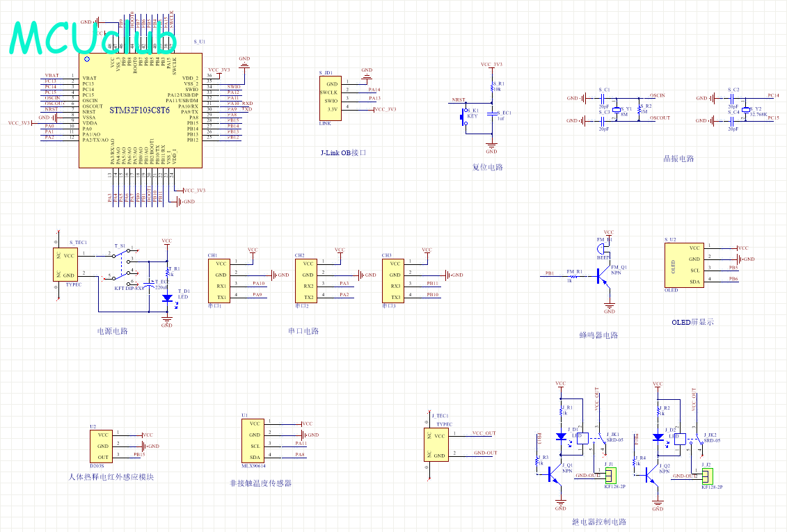Image resolution: width=787 pixels, height=532 pixels.
Task: Click the "非接触温度传感器" label
Action: pos(260,483)
